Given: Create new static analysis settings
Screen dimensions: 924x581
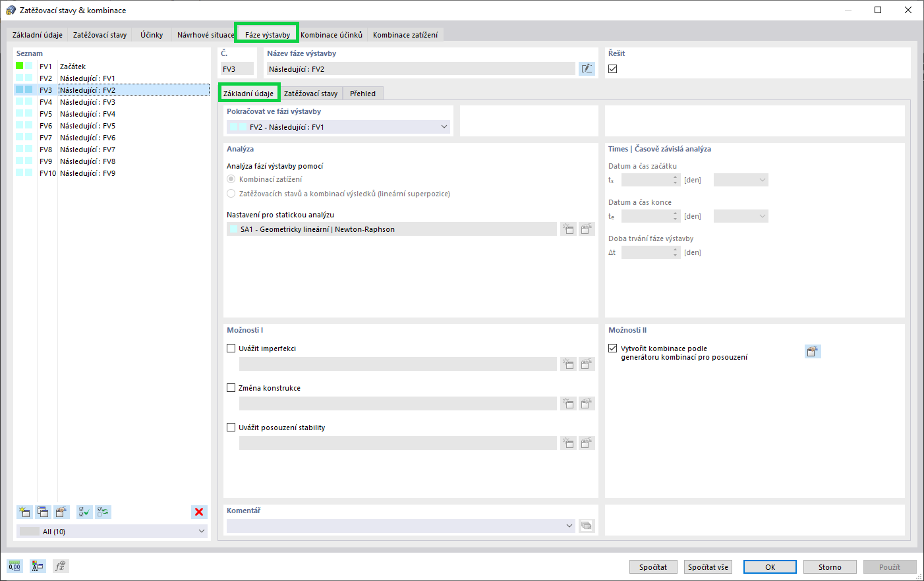Looking at the screenshot, I should pyautogui.click(x=568, y=229).
